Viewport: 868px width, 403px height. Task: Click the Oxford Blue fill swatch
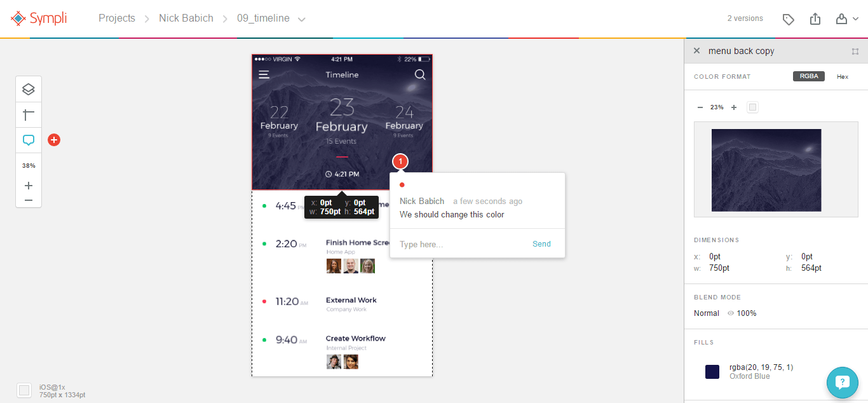pyautogui.click(x=712, y=372)
